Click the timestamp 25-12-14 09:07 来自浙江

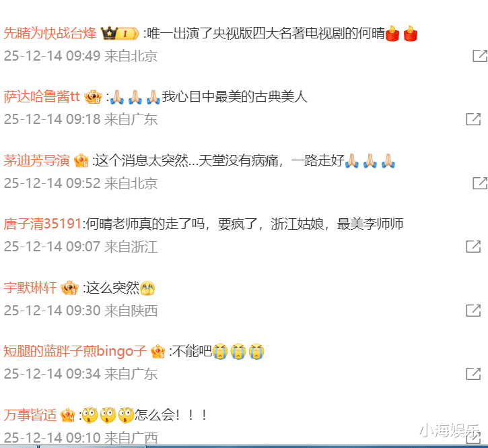(x=81, y=247)
